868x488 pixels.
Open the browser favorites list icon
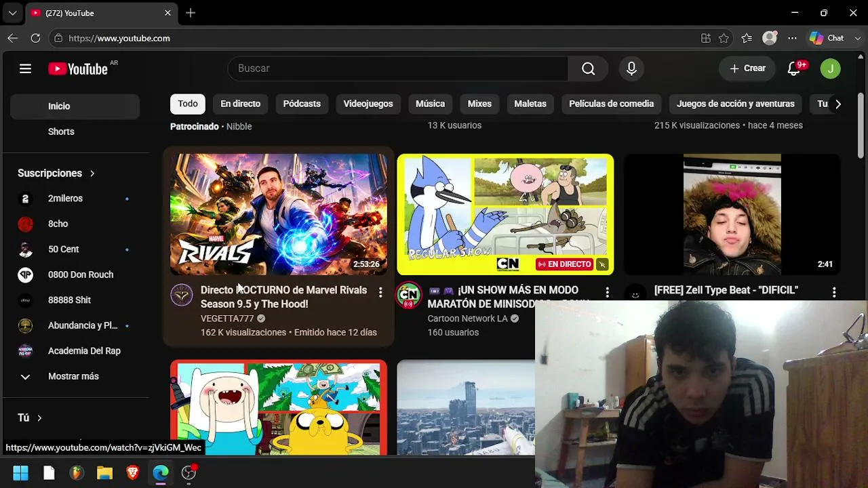point(747,39)
